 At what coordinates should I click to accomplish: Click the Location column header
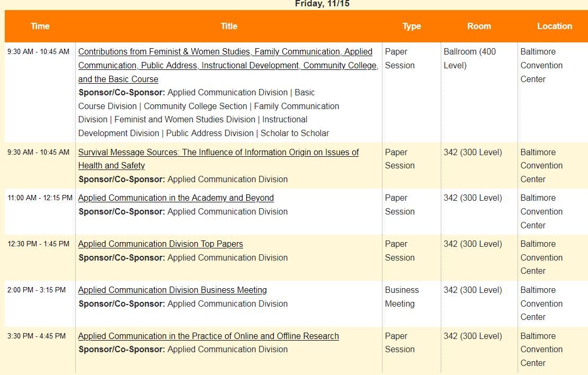click(554, 26)
